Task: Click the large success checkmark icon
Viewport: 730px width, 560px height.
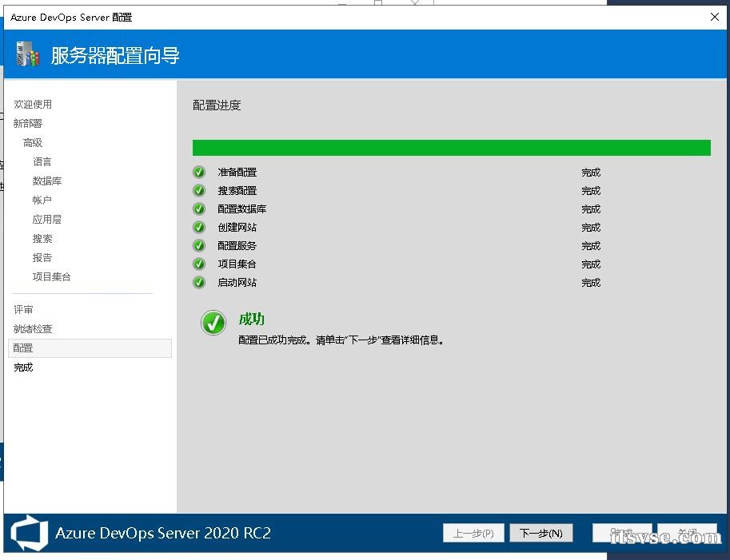Action: click(213, 323)
